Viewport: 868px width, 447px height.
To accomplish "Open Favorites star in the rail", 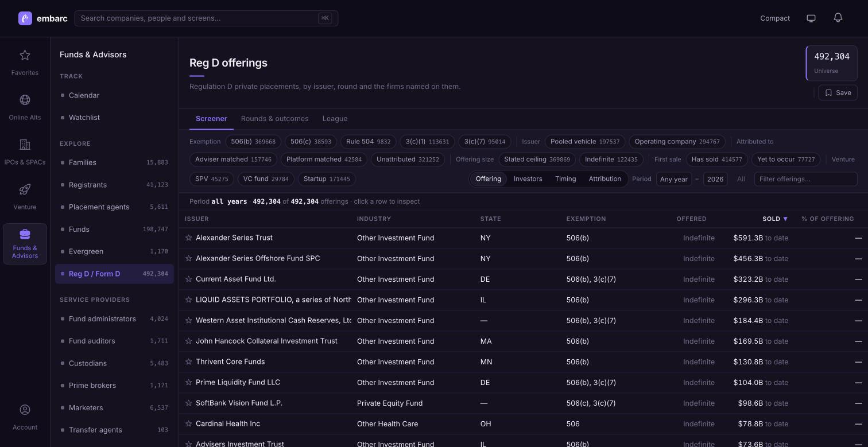I will click(x=25, y=55).
